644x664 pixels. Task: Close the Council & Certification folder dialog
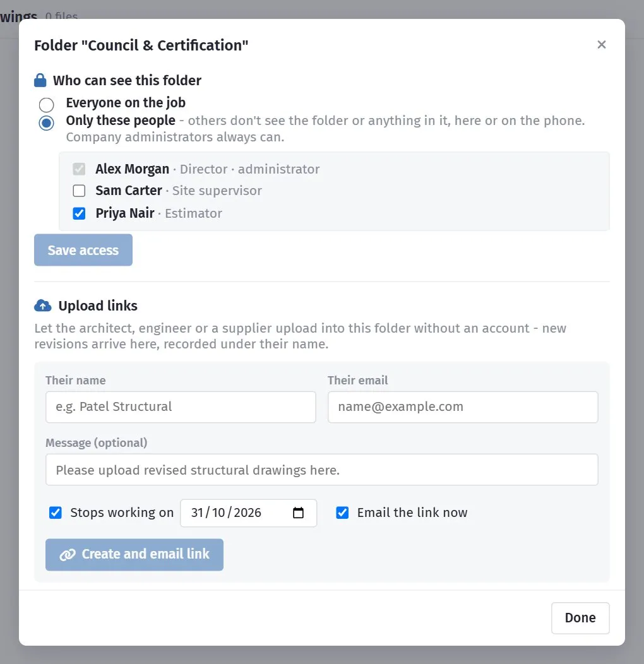pyautogui.click(x=601, y=44)
